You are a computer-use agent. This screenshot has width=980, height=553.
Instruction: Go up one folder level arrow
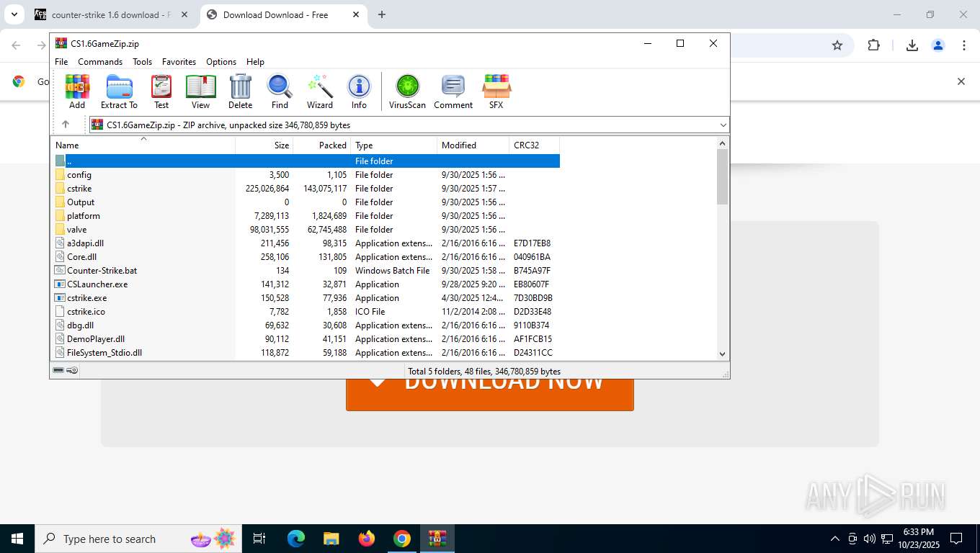[66, 125]
